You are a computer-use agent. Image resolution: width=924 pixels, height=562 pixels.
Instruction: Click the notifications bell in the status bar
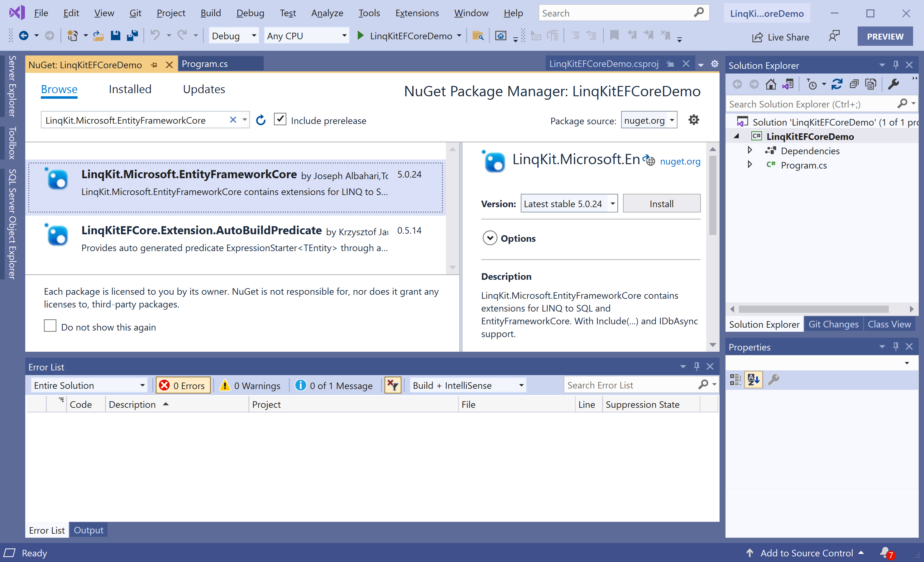885,552
